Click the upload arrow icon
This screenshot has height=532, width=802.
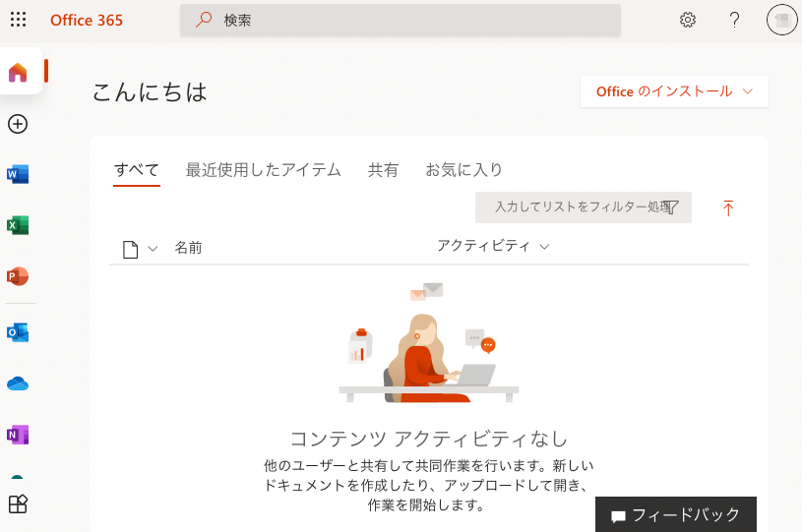point(728,207)
